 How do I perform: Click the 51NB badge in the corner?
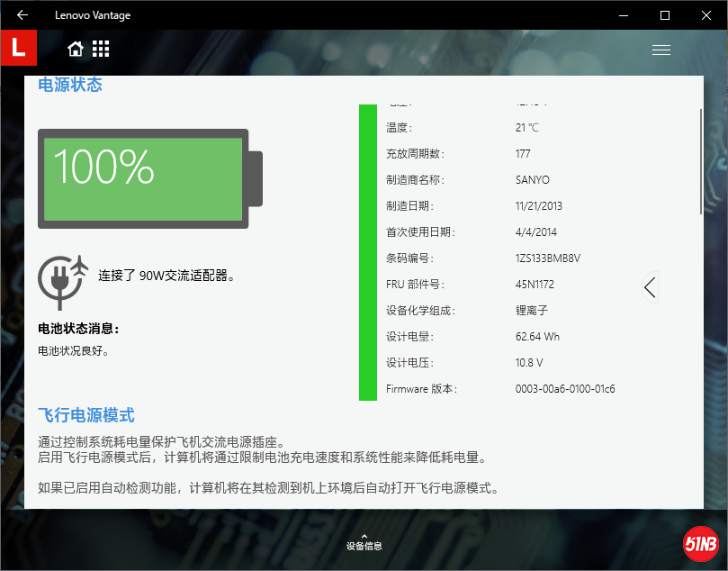point(699,543)
